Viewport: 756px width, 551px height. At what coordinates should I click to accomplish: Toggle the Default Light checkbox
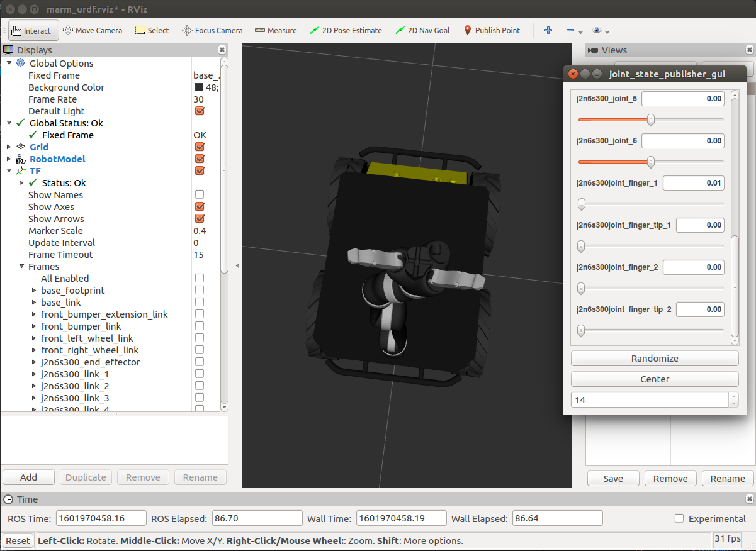200,111
